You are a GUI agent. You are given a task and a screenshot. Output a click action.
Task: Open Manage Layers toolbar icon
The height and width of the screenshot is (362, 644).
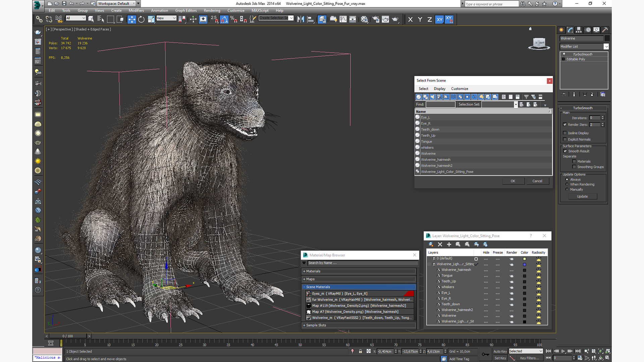(322, 19)
